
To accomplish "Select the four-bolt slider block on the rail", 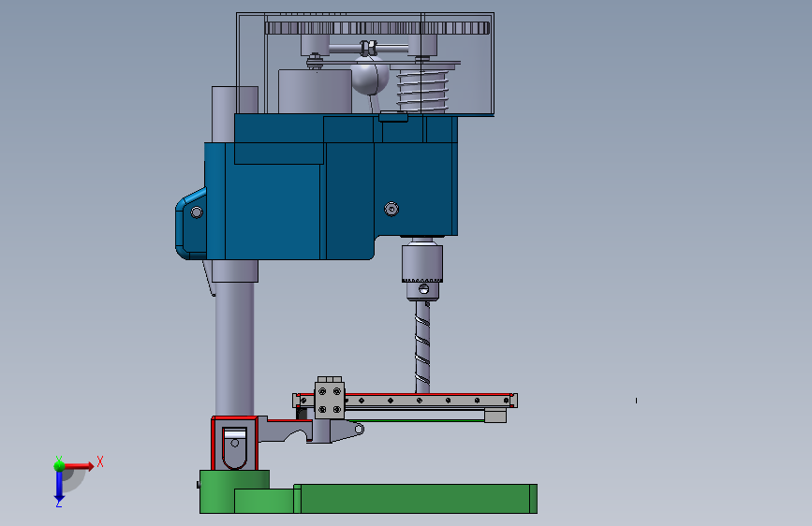I will [x=330, y=400].
